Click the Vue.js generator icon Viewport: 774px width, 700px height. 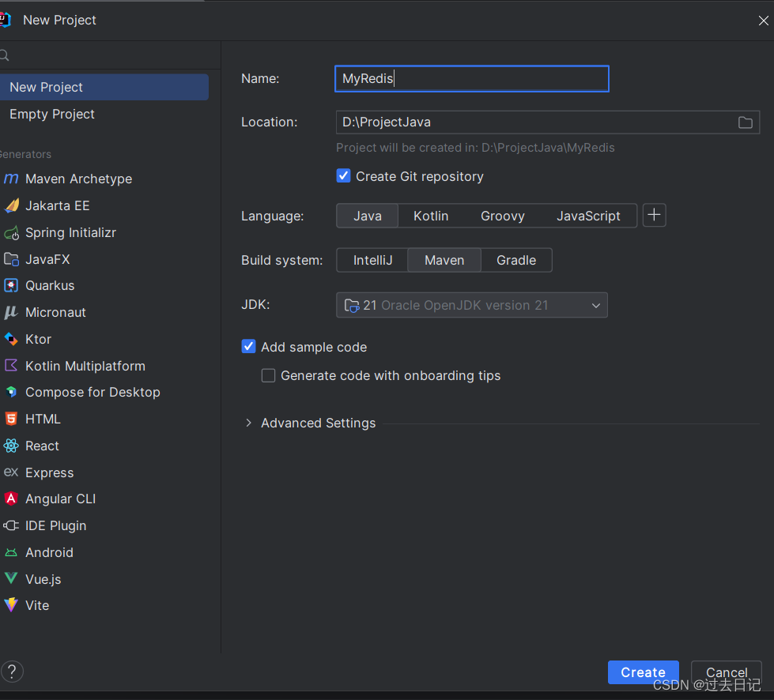click(x=11, y=579)
